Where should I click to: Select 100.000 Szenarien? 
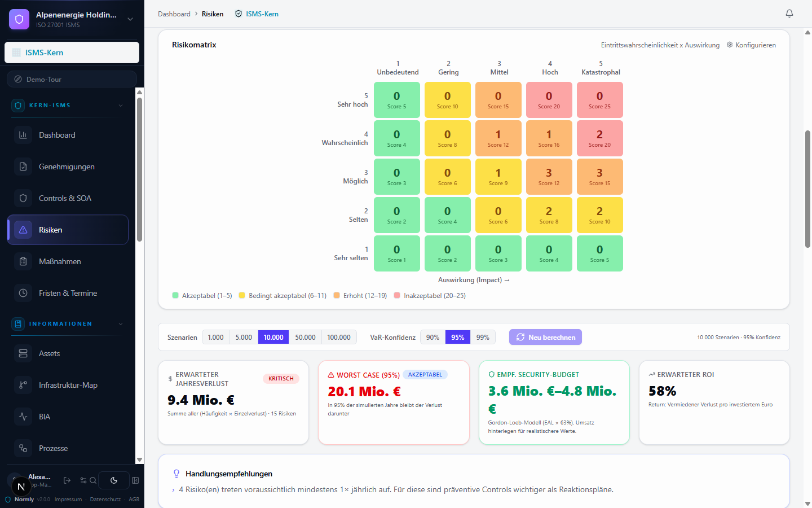339,337
